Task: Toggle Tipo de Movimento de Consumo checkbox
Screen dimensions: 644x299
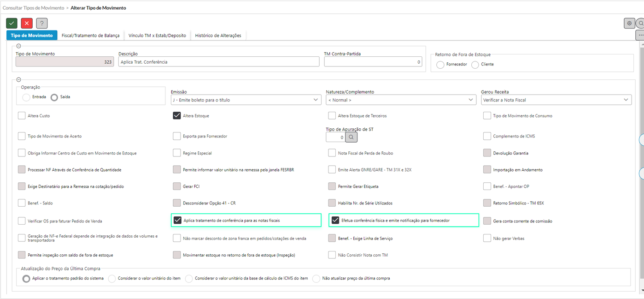Action: point(487,116)
